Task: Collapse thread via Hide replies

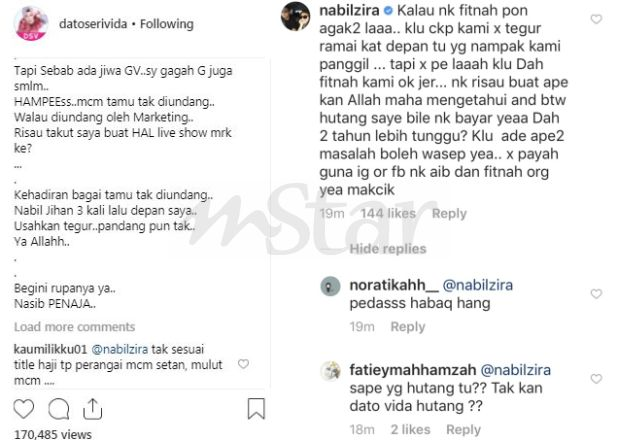Action: 388,249
